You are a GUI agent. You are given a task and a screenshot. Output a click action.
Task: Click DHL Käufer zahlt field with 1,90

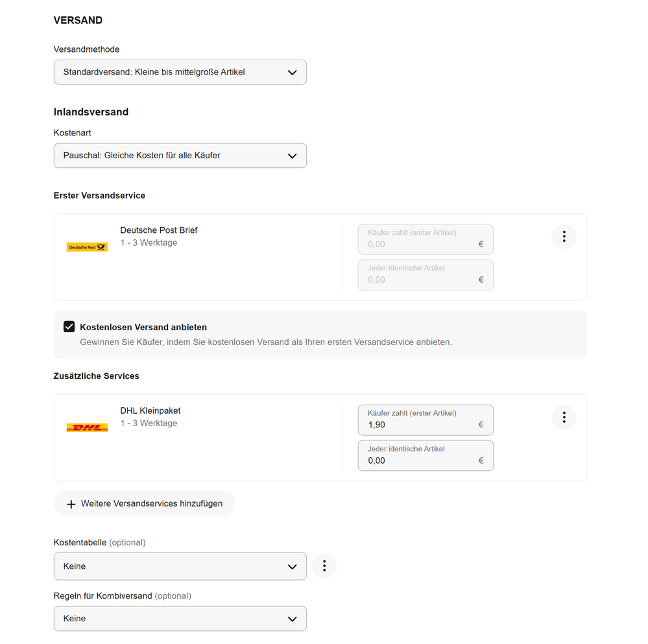pos(426,420)
